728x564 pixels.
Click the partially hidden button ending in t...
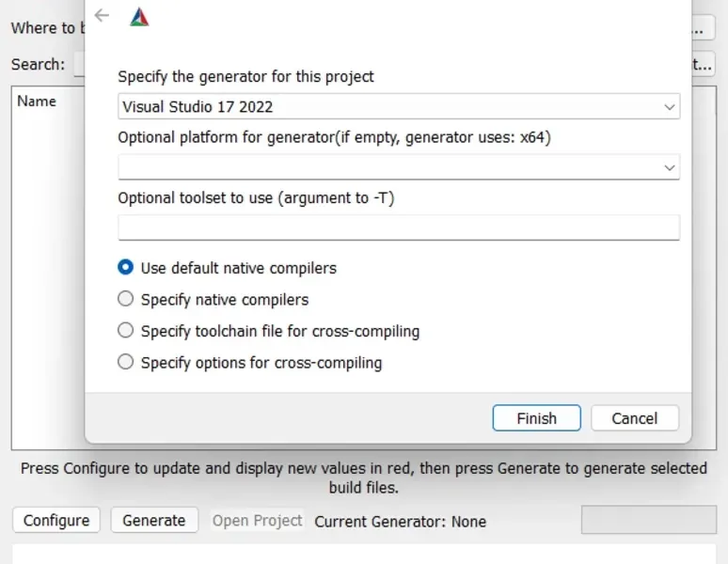click(x=704, y=65)
